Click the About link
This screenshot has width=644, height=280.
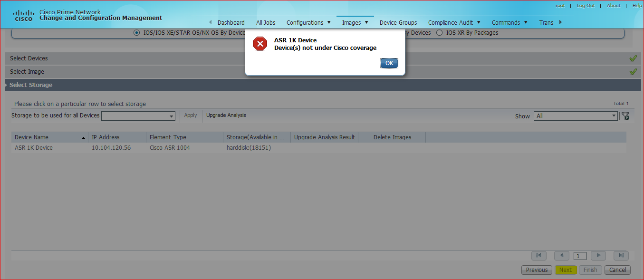pos(614,6)
